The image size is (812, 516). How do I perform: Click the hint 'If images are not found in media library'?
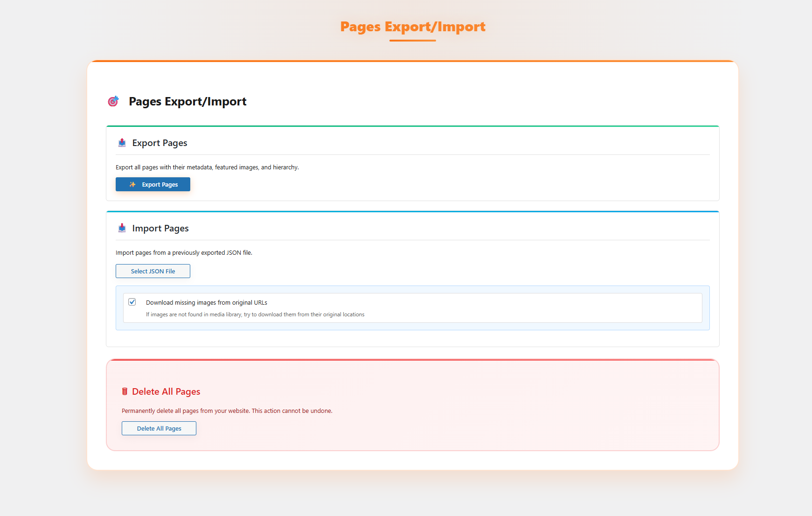[194, 314]
